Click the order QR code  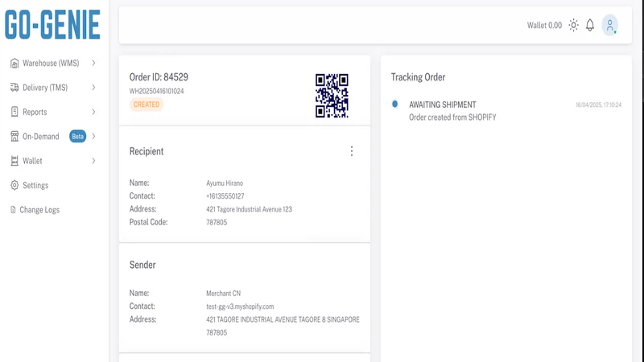[332, 96]
